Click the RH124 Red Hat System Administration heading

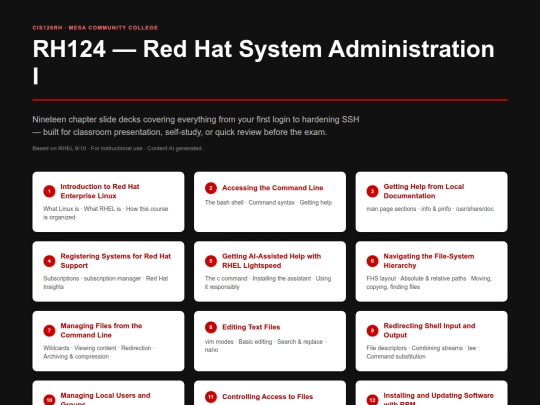(x=263, y=62)
